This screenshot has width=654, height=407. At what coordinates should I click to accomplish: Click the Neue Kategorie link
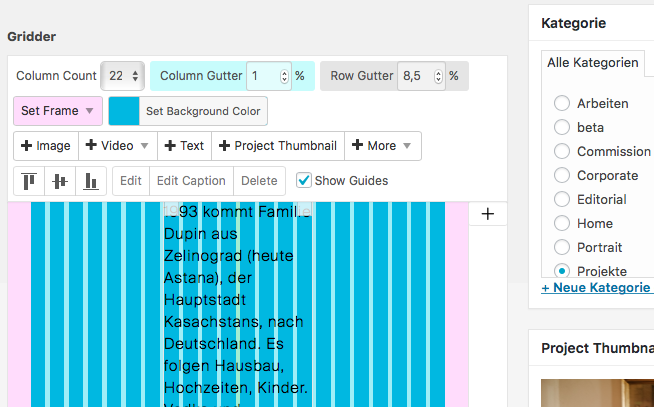(x=598, y=288)
